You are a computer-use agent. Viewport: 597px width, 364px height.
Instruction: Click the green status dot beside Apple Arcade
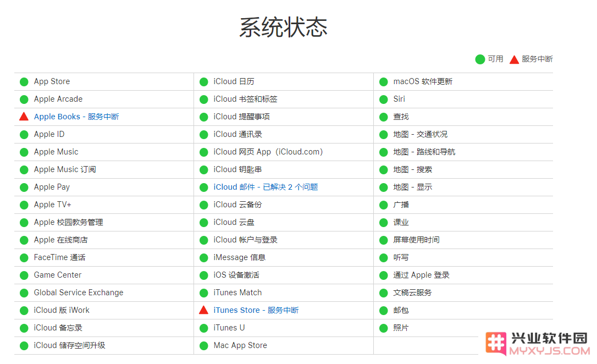click(x=24, y=100)
